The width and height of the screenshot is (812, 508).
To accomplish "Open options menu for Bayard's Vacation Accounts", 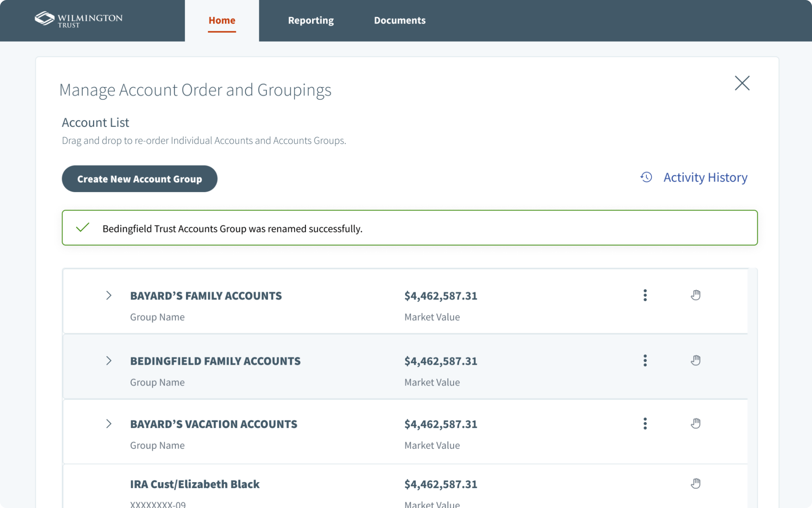I will [x=645, y=424].
